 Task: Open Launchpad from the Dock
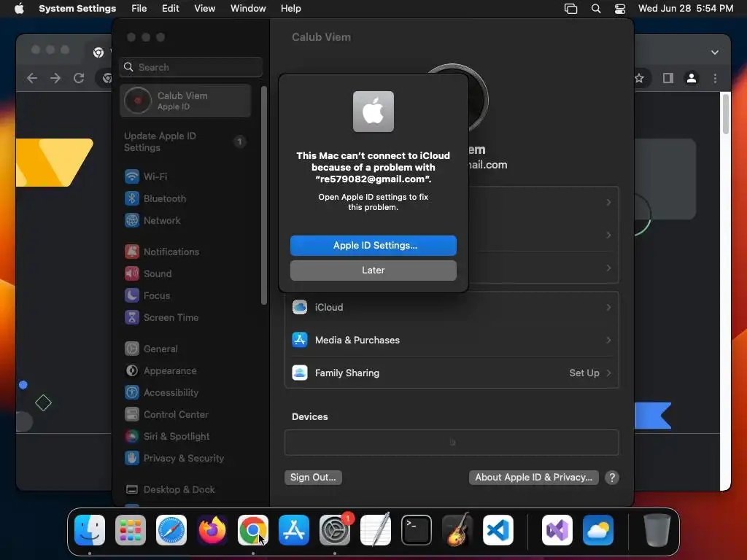pos(131,530)
